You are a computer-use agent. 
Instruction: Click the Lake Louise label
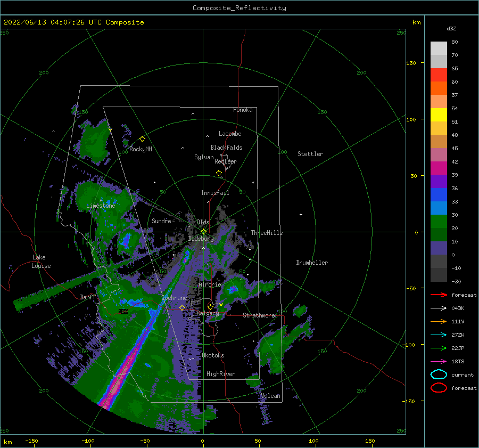tap(41, 262)
